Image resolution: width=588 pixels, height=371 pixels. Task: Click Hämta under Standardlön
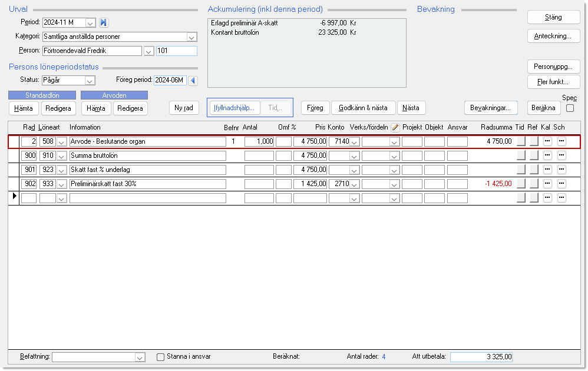point(24,108)
